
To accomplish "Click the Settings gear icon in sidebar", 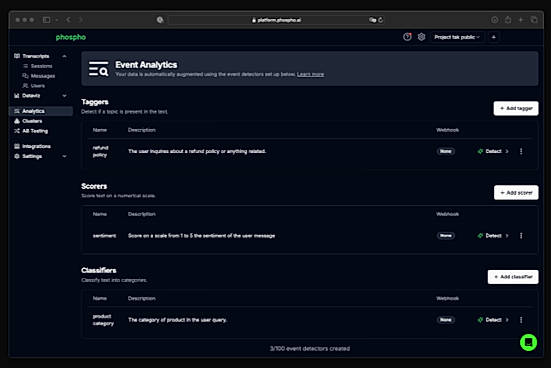I will (x=17, y=156).
